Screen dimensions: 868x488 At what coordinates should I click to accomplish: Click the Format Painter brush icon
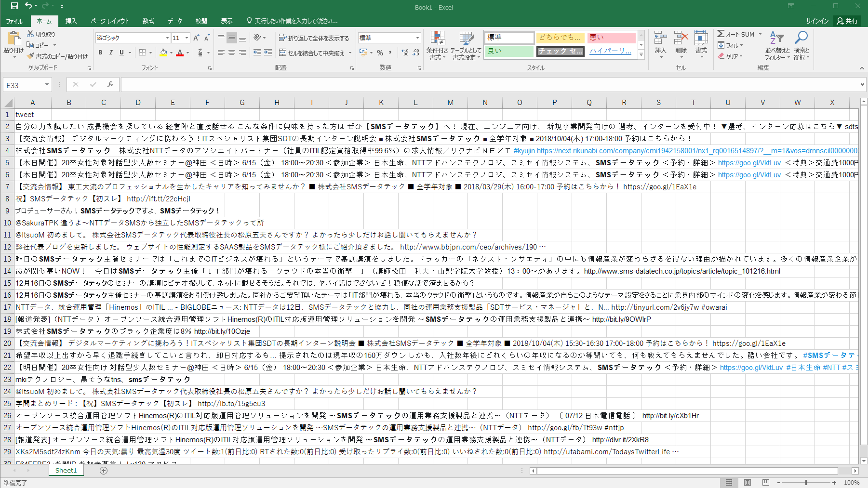[x=30, y=56]
